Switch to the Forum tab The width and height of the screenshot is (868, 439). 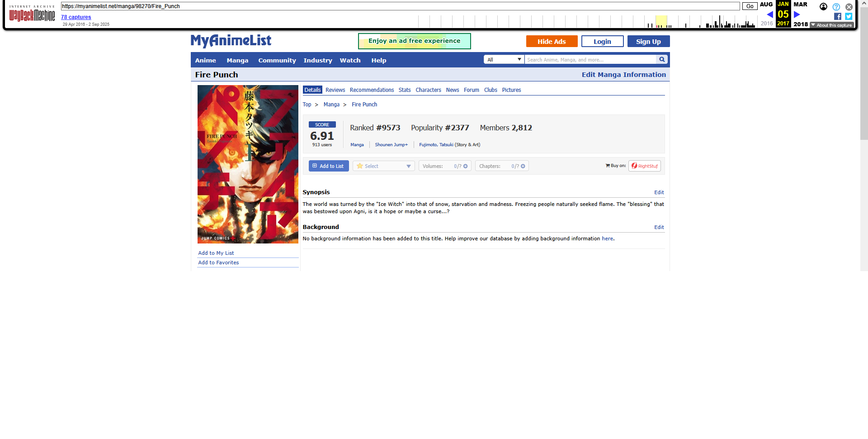click(x=472, y=90)
